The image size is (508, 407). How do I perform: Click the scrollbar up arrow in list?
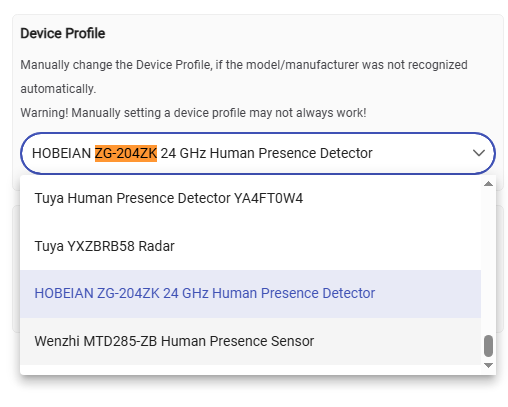pyautogui.click(x=488, y=184)
